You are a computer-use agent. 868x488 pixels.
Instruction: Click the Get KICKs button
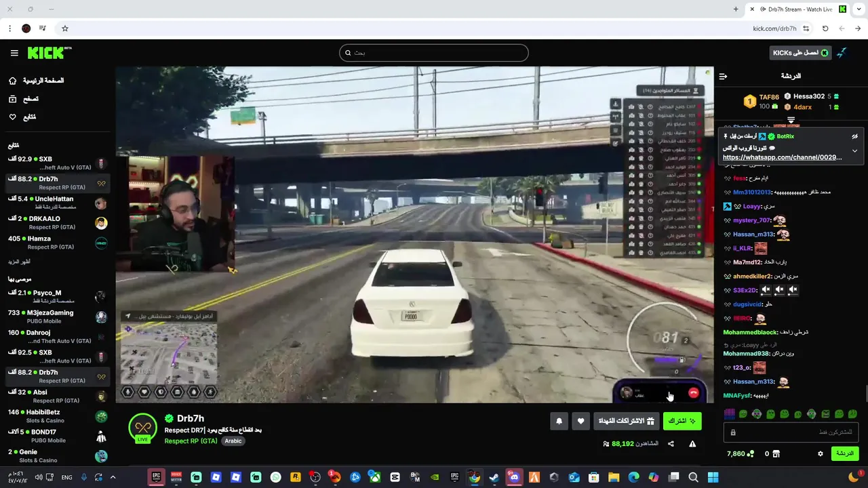(800, 53)
